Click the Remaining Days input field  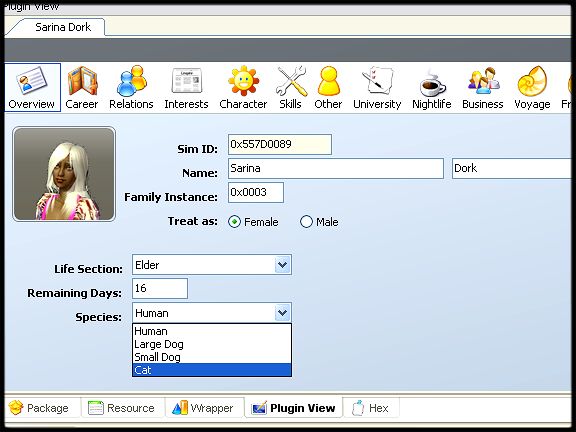coord(160,288)
